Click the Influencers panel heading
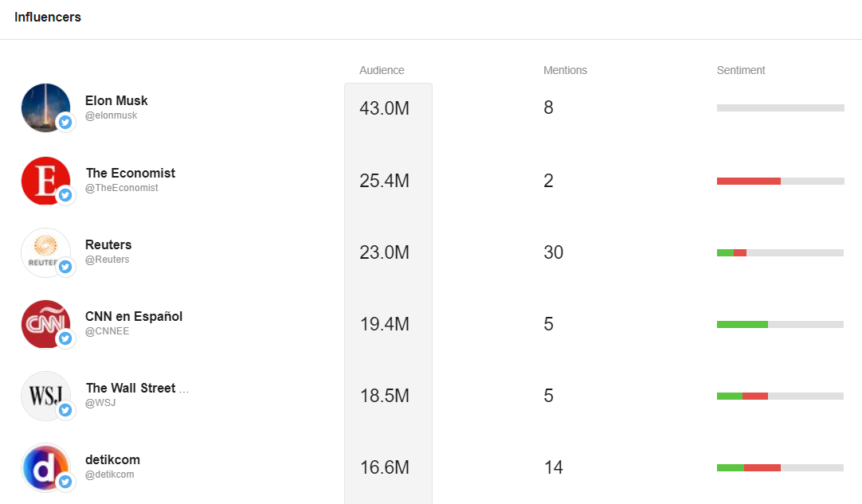 pyautogui.click(x=48, y=17)
